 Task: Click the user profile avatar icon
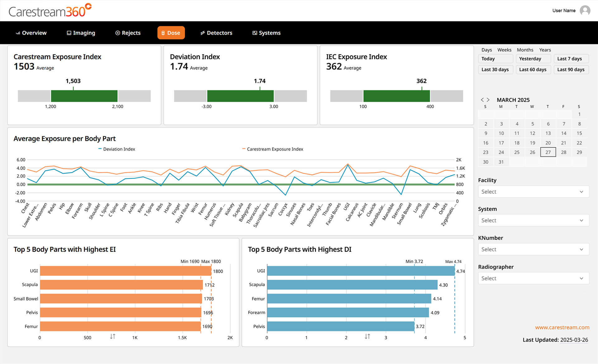tap(585, 11)
